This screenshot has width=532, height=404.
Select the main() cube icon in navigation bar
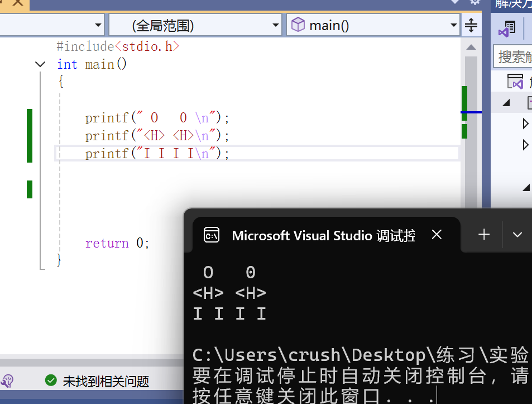298,25
